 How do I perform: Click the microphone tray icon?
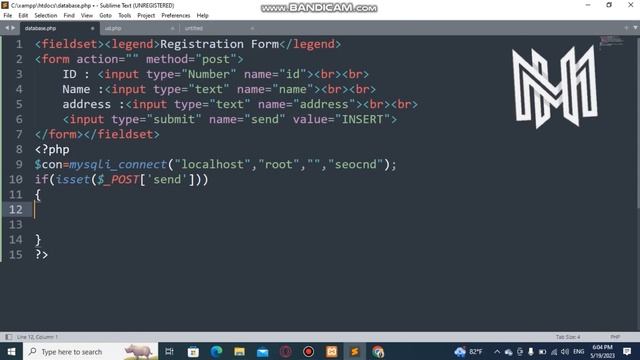click(531, 351)
